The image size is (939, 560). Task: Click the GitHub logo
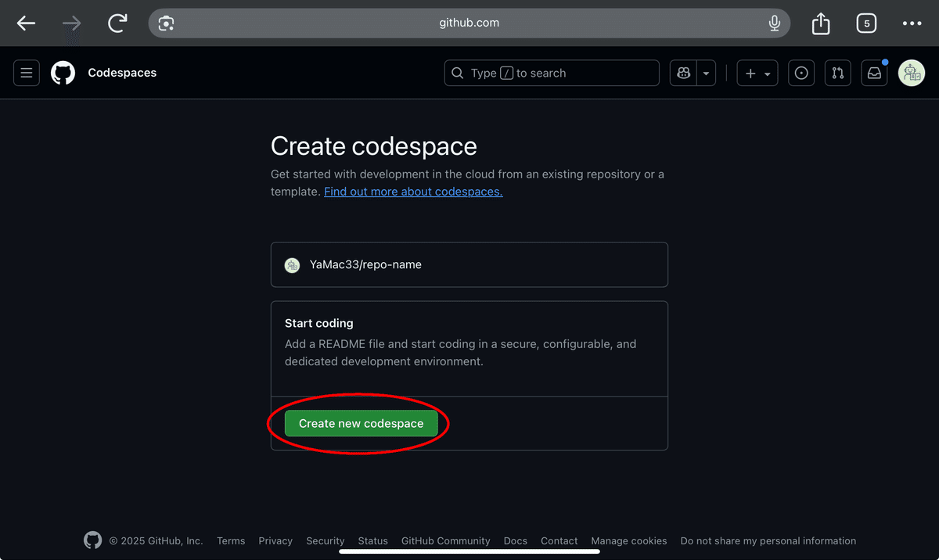pyautogui.click(x=63, y=73)
